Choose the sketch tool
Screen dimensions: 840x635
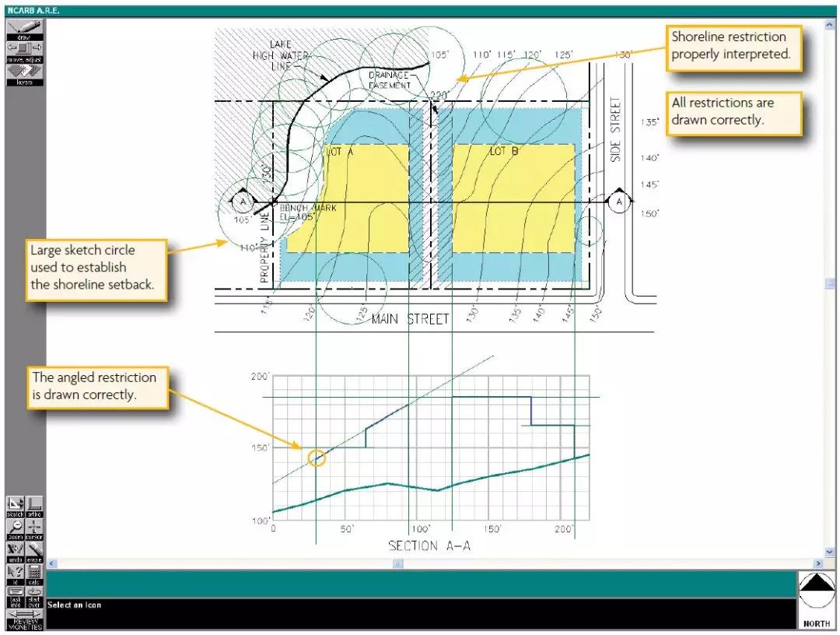pyautogui.click(x=15, y=506)
